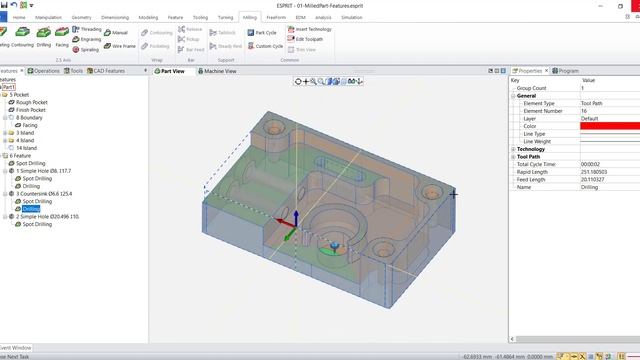The height and width of the screenshot is (360, 640).
Task: Expand the 3 Island tree node
Action: tap(5, 133)
